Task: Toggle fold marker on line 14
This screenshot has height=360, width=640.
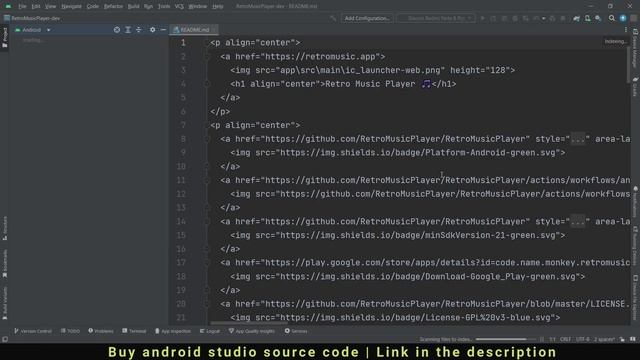Action: [x=207, y=222]
